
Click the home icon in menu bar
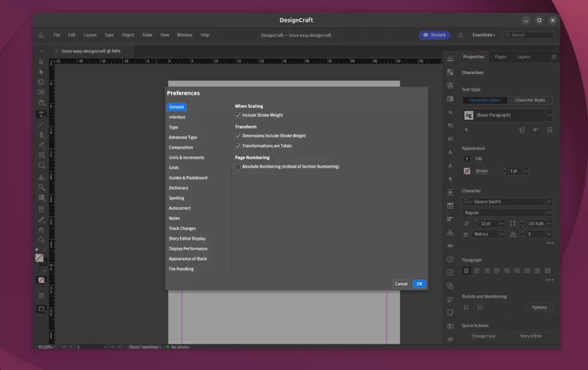pyautogui.click(x=41, y=35)
